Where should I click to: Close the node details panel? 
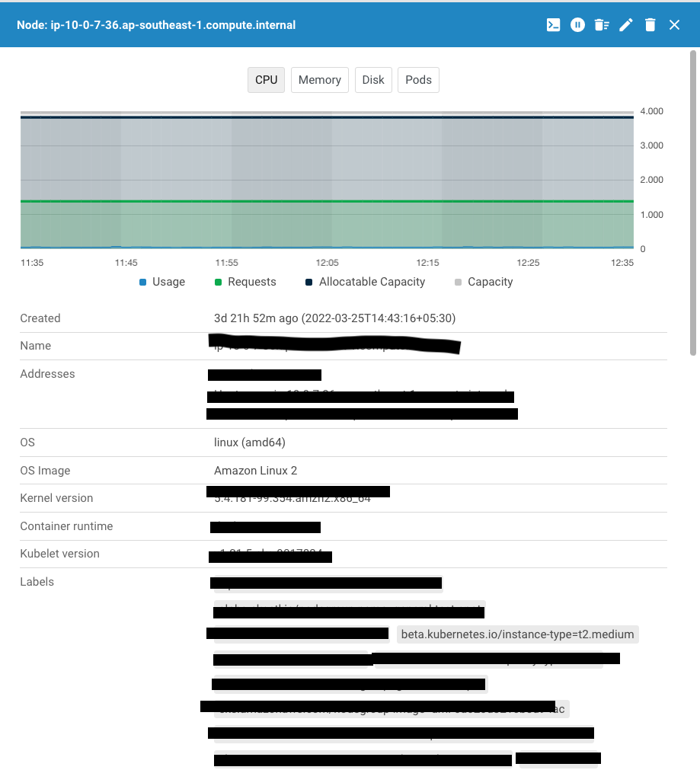pos(674,24)
